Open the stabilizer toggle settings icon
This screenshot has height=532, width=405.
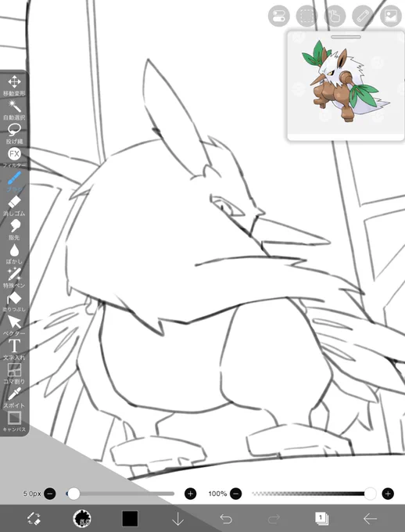click(x=279, y=16)
